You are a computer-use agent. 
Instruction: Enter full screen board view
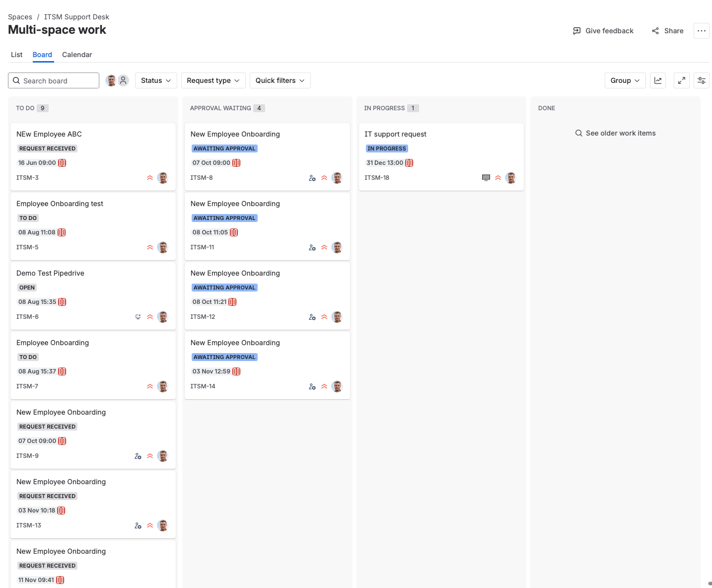pyautogui.click(x=682, y=80)
